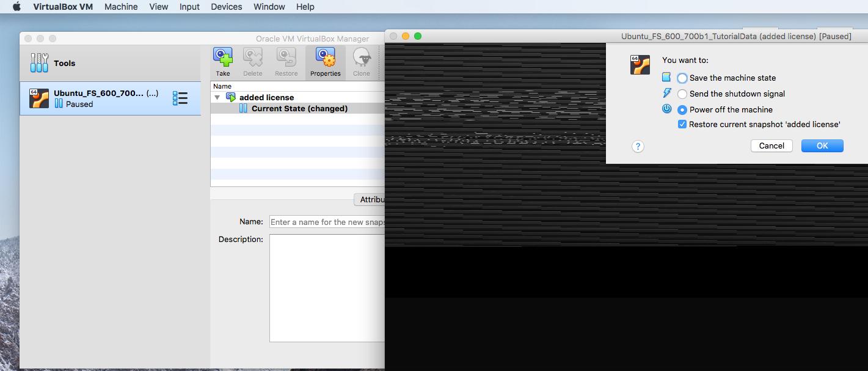
Task: Click the Cancel button
Action: pos(771,145)
